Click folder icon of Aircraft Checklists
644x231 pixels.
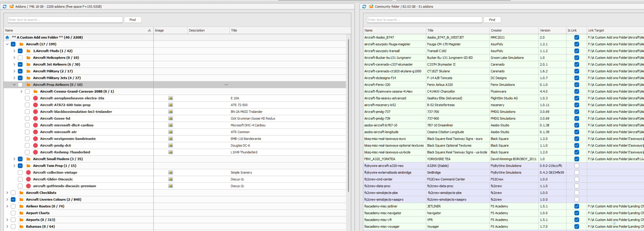point(22,193)
